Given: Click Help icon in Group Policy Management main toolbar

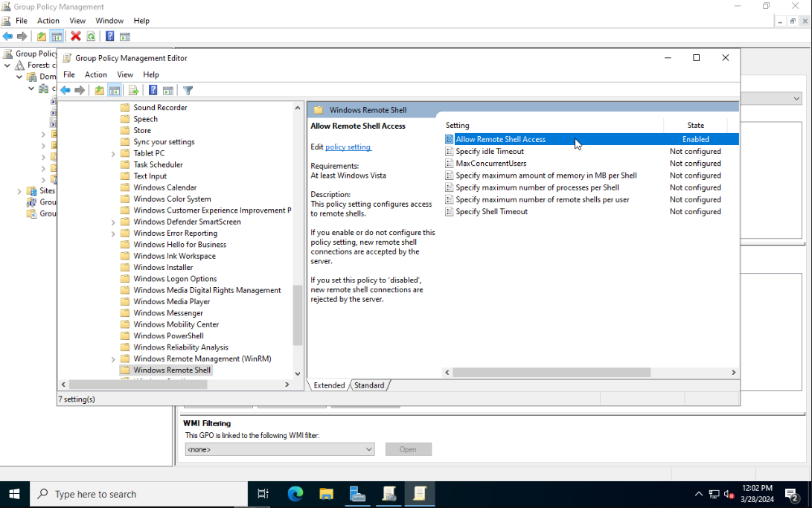Looking at the screenshot, I should click(x=110, y=36).
